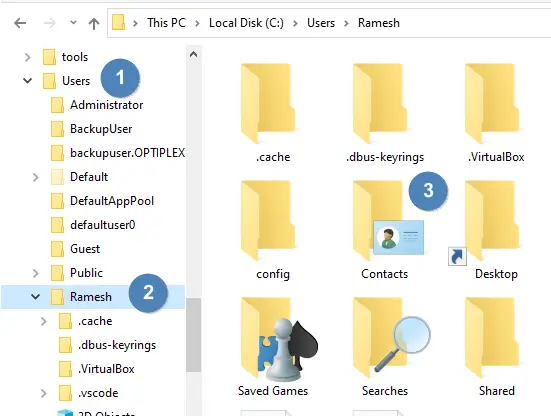Select Users folder in navigation pane
The width and height of the screenshot is (551, 416).
click(76, 81)
